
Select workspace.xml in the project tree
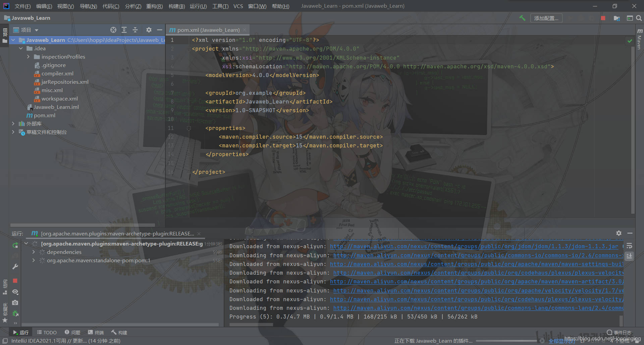[59, 98]
